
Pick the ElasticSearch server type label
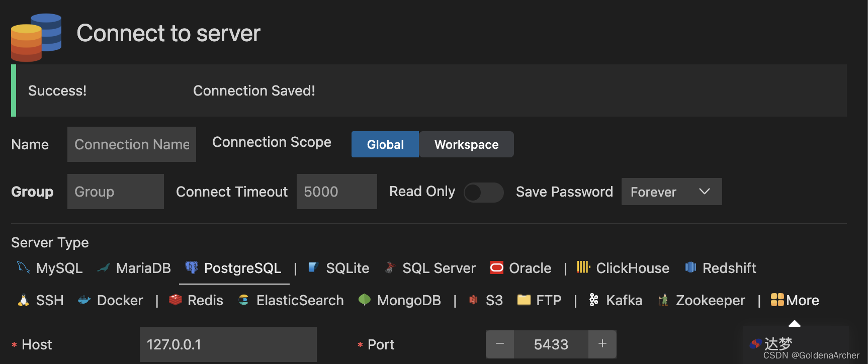[300, 300]
